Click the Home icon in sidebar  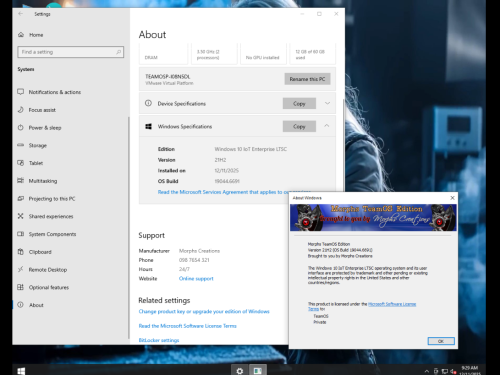(x=21, y=35)
